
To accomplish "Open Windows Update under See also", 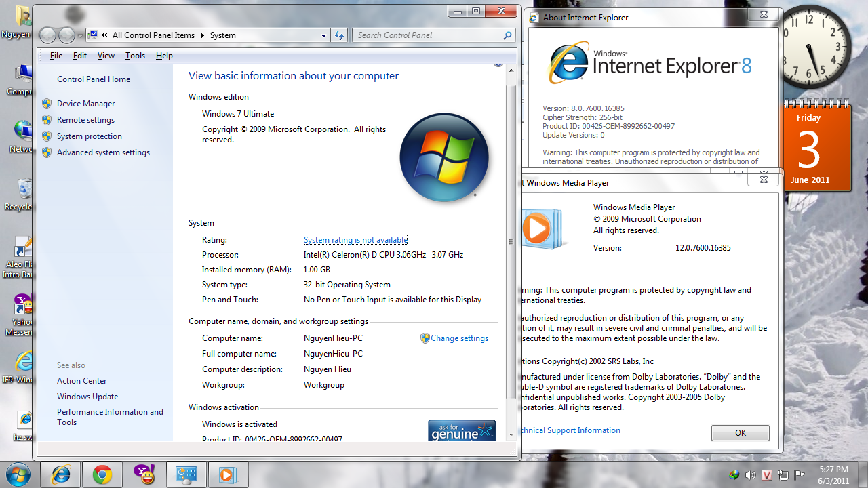I will tap(87, 396).
